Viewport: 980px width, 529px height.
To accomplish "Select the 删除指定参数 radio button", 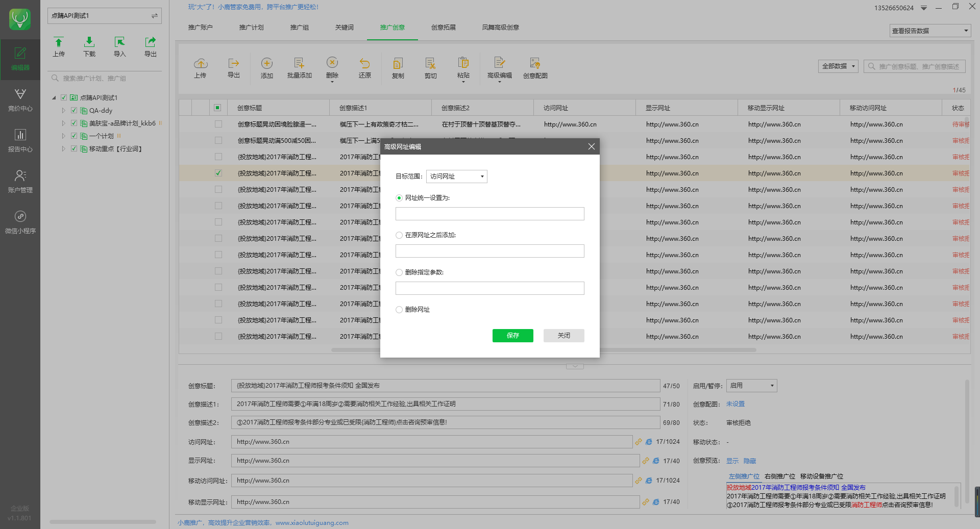I will tap(399, 272).
